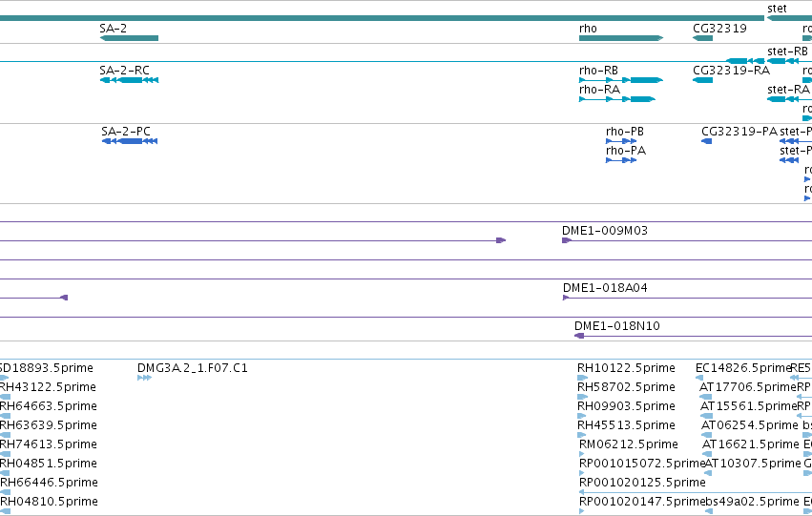
Task: Select the SA-2 gene feature bar
Action: pyautogui.click(x=129, y=38)
